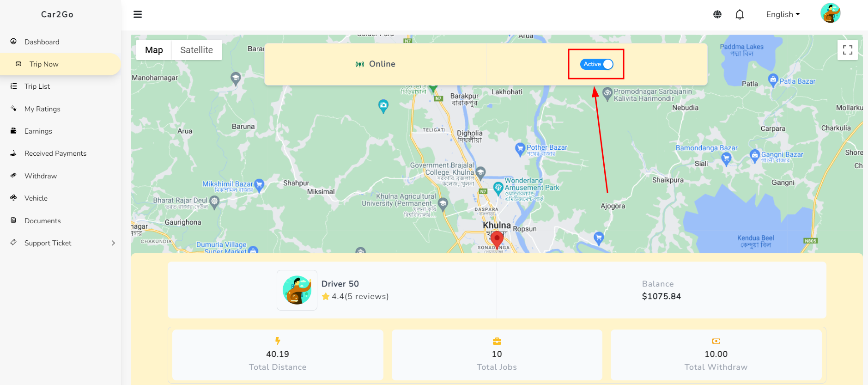The width and height of the screenshot is (868, 385).
Task: Click the Total Distance card
Action: [x=278, y=355]
